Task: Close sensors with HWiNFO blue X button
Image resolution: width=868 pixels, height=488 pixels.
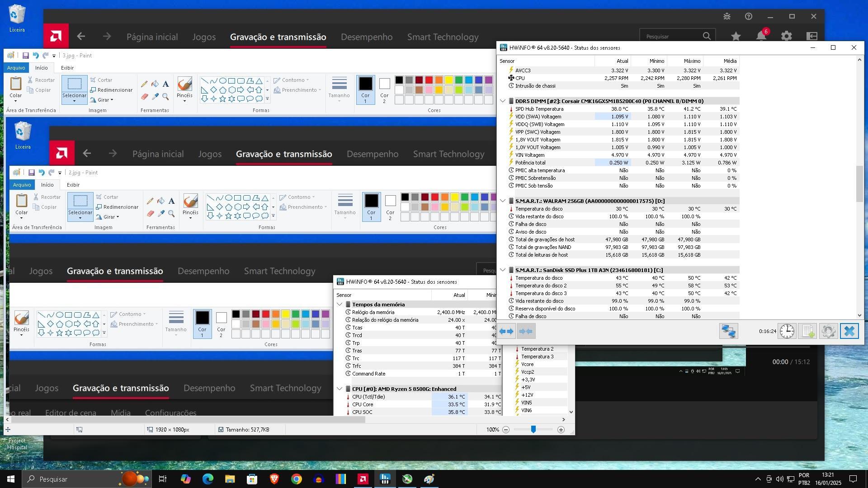Action: [849, 331]
